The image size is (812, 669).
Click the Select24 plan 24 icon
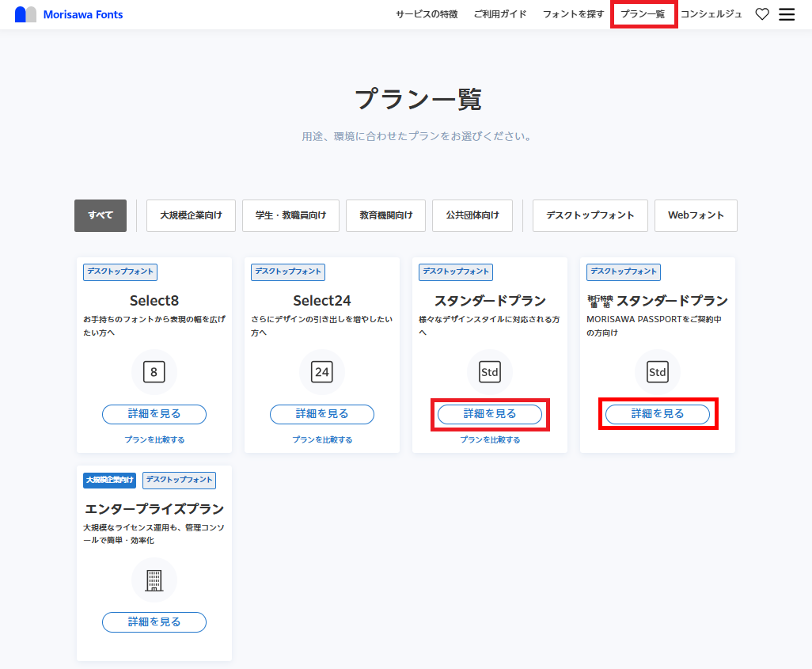[x=321, y=372]
